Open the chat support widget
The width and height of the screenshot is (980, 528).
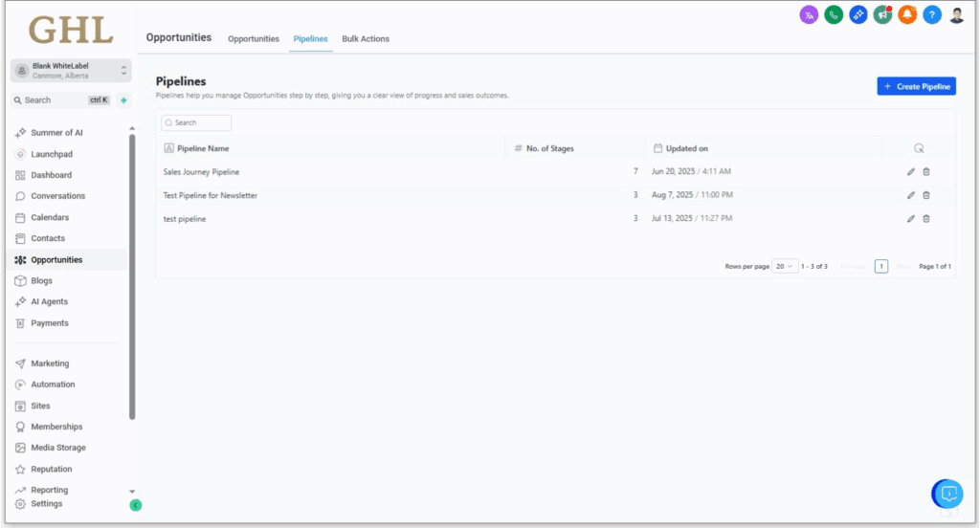(948, 495)
